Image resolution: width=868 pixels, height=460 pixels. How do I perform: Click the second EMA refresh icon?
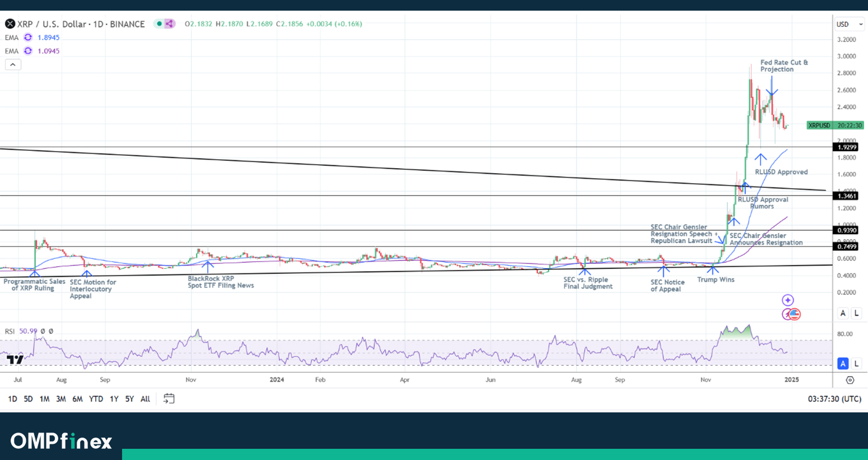pyautogui.click(x=28, y=51)
